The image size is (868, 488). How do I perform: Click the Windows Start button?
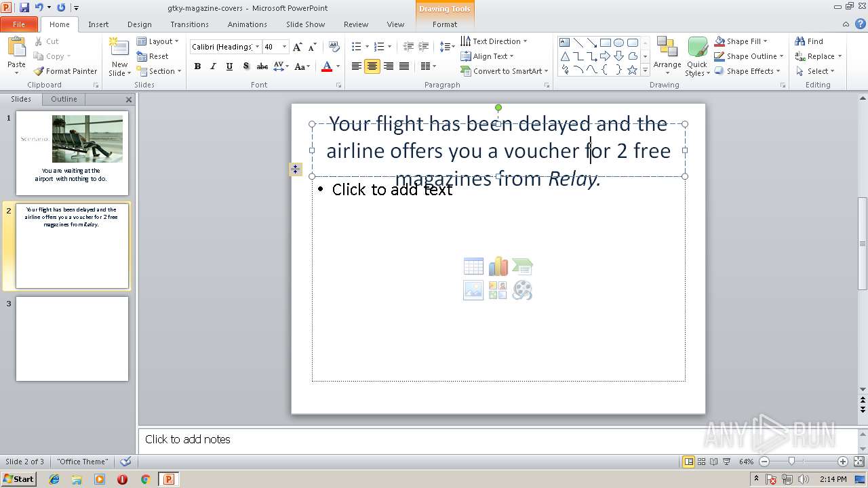coord(18,479)
